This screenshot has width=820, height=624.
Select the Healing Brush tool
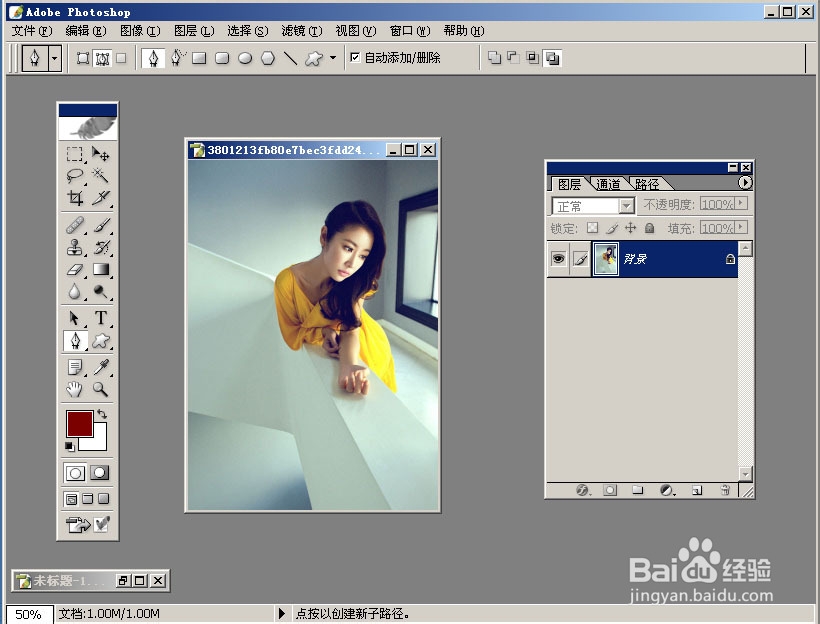[75, 225]
